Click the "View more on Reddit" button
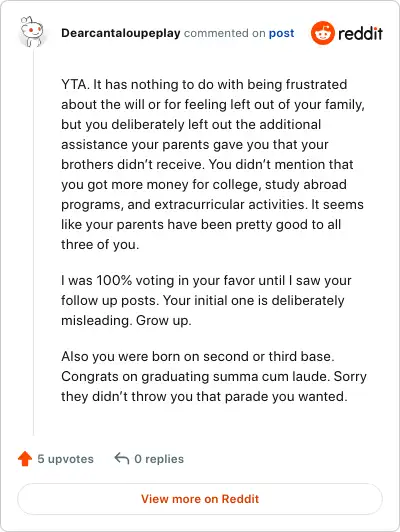This screenshot has width=400, height=532. [x=200, y=499]
